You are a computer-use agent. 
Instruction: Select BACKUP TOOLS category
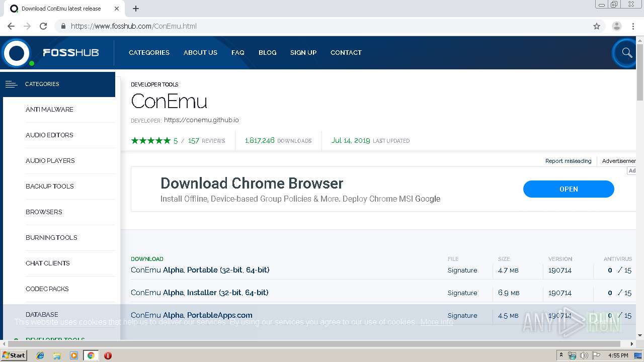(50, 186)
